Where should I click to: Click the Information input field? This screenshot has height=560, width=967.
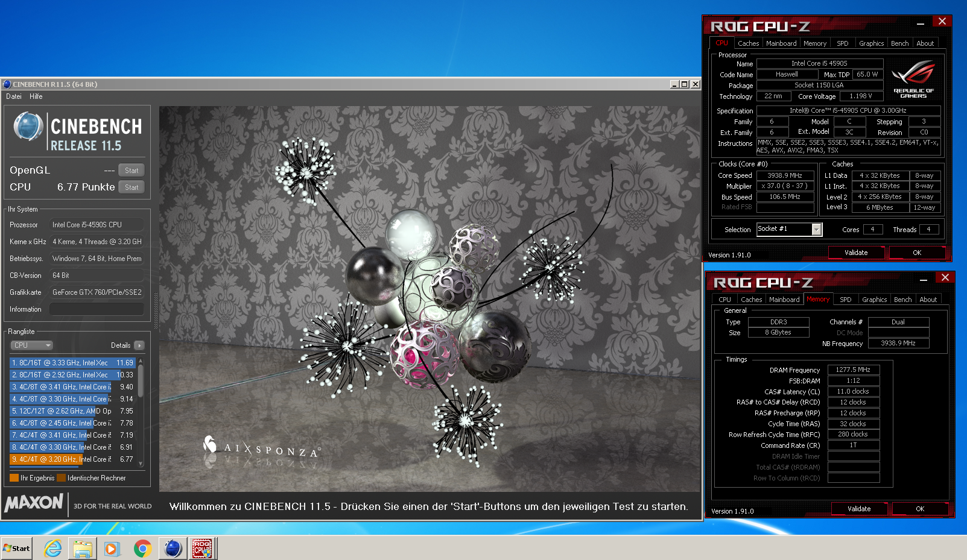click(97, 309)
